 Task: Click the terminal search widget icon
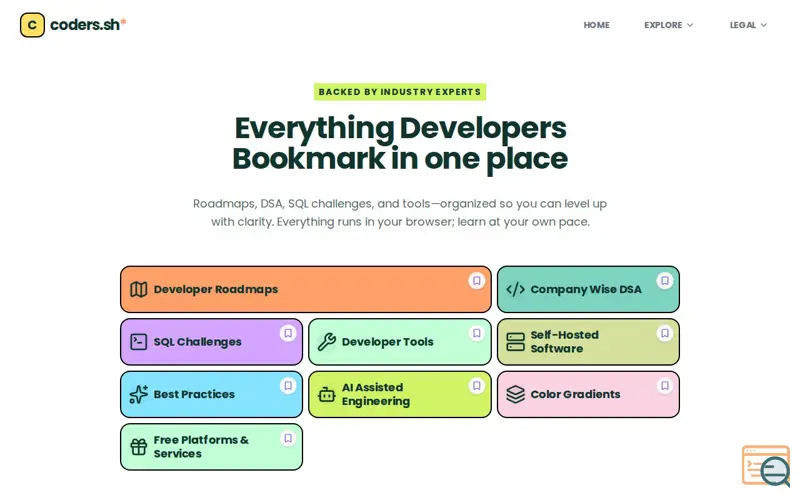[766, 466]
